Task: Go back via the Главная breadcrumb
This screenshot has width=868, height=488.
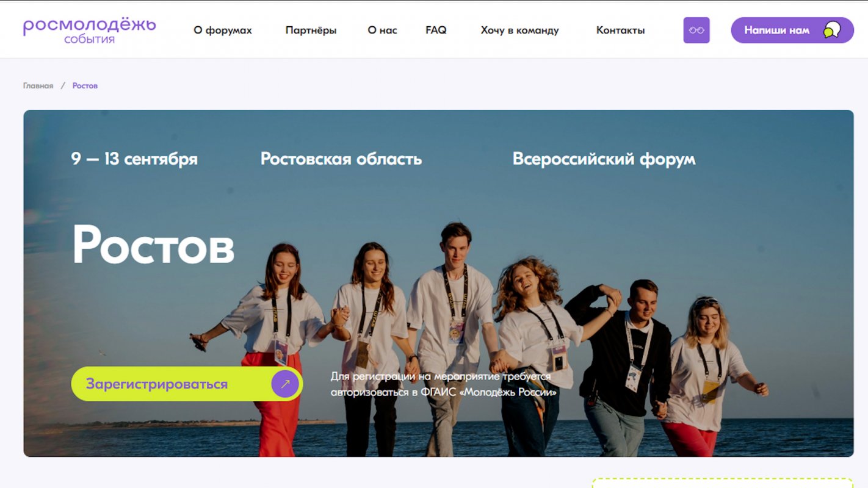Action: pyautogui.click(x=38, y=86)
